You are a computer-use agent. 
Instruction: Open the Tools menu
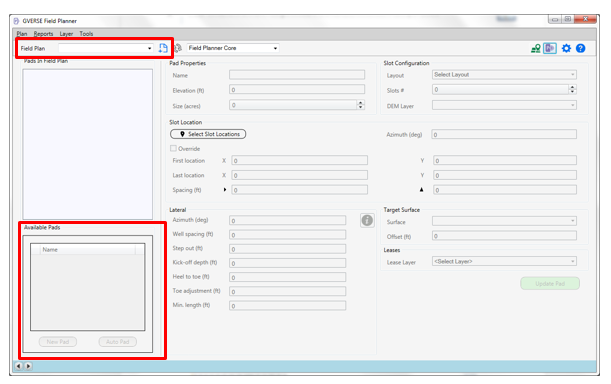coord(86,34)
